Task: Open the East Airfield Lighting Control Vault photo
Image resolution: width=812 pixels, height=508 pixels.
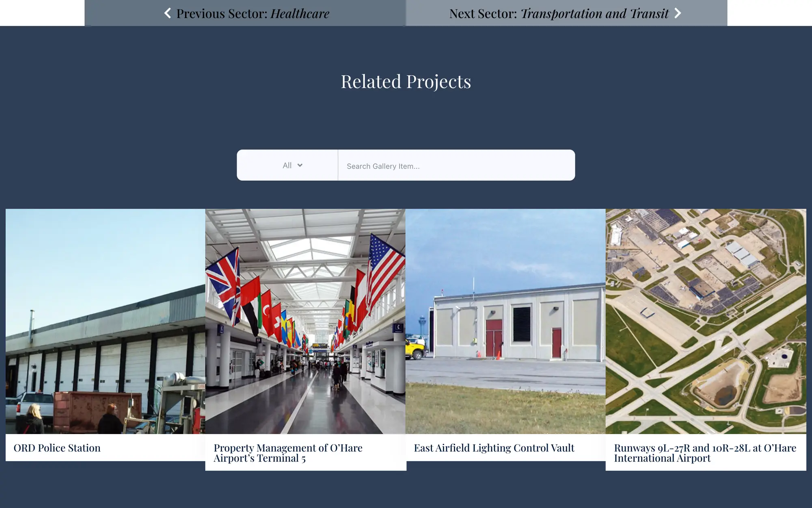Action: 505,321
